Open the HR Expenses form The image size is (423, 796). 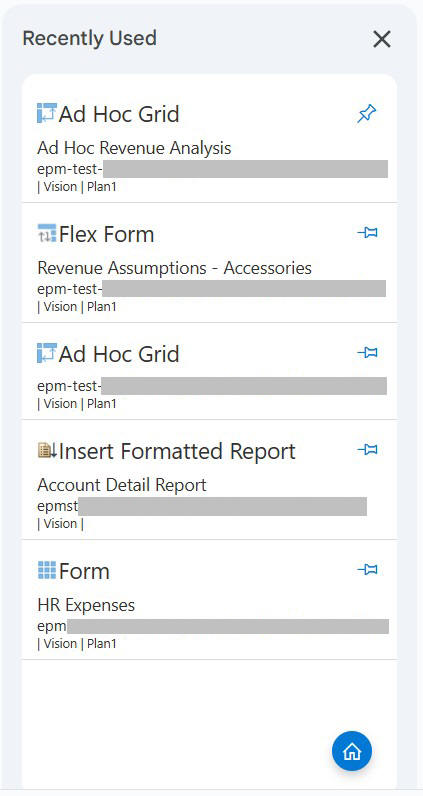86,605
